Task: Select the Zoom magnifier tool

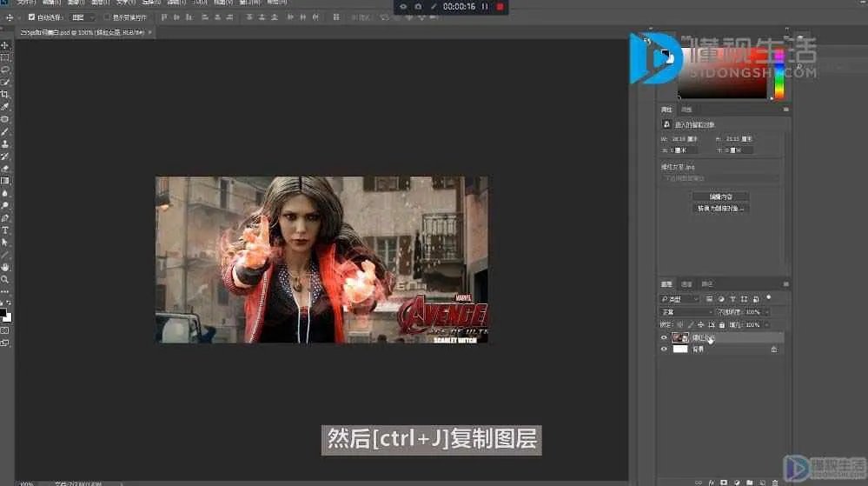Action: coord(5,279)
